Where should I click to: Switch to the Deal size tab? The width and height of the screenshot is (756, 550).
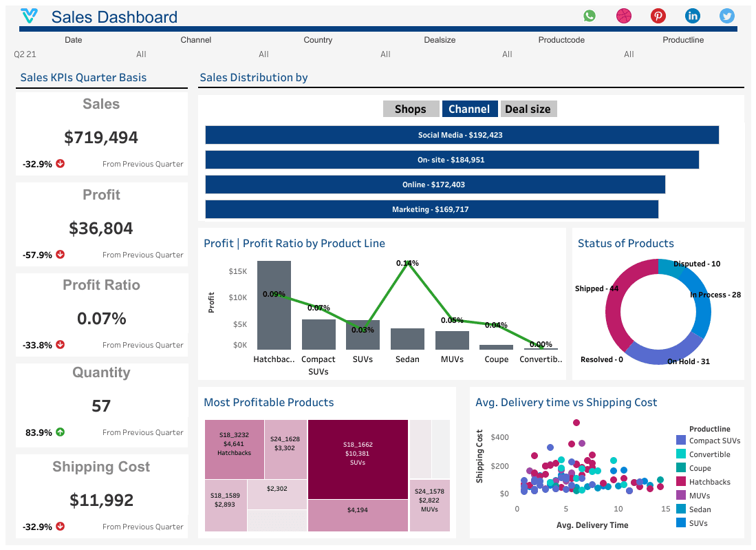(528, 108)
